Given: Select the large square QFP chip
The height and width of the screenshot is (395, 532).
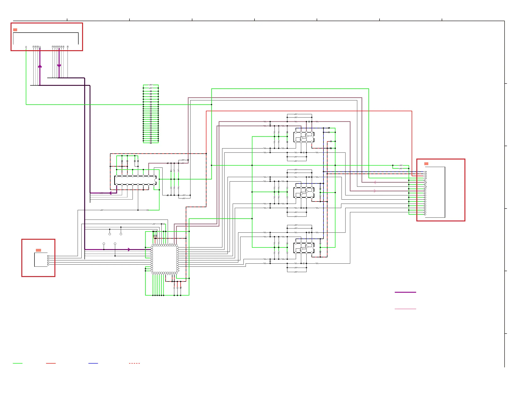Looking at the screenshot, I should (x=164, y=259).
